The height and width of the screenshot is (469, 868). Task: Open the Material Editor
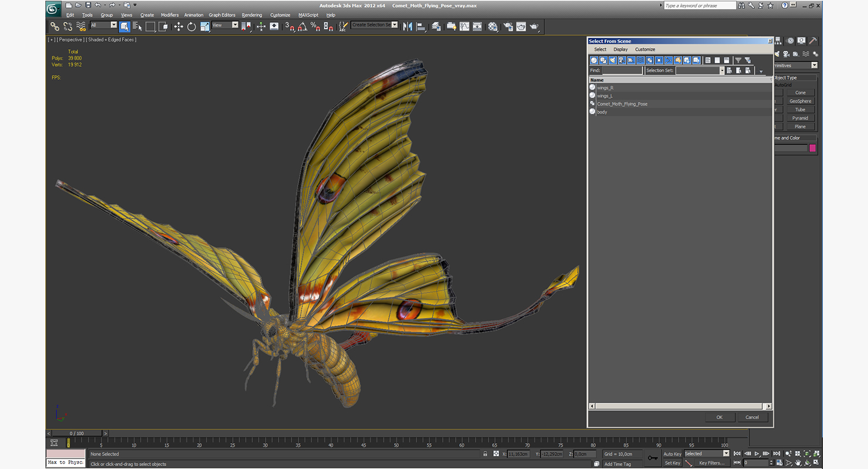[x=493, y=26]
